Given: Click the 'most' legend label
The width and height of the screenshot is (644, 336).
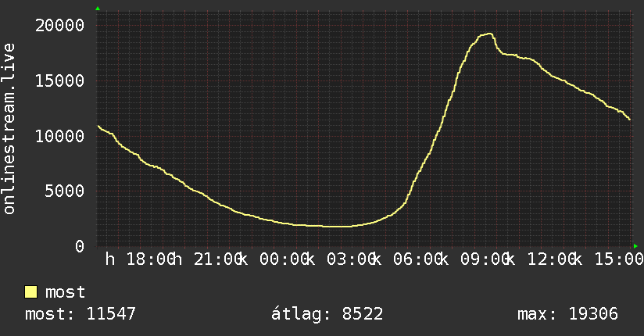Looking at the screenshot, I should [65, 292].
